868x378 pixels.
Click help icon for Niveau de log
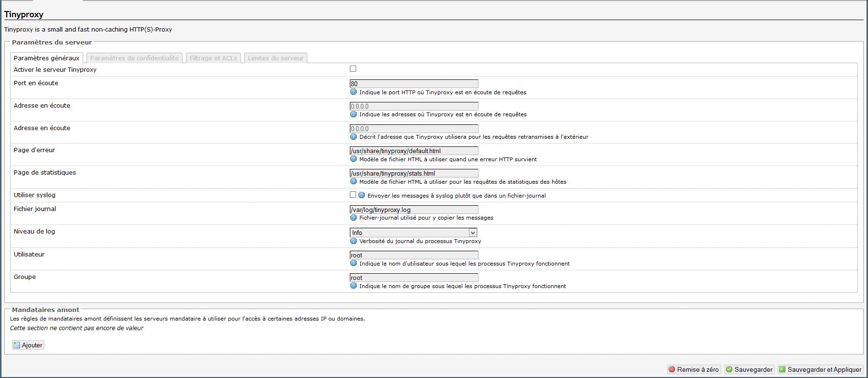pos(354,241)
